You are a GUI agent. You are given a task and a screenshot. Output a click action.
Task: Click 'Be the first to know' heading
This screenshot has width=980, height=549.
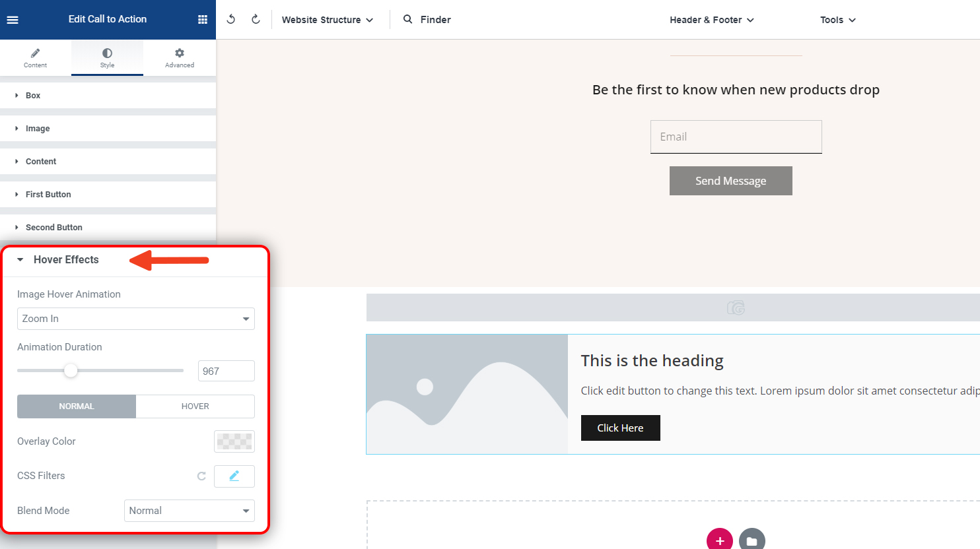click(736, 90)
